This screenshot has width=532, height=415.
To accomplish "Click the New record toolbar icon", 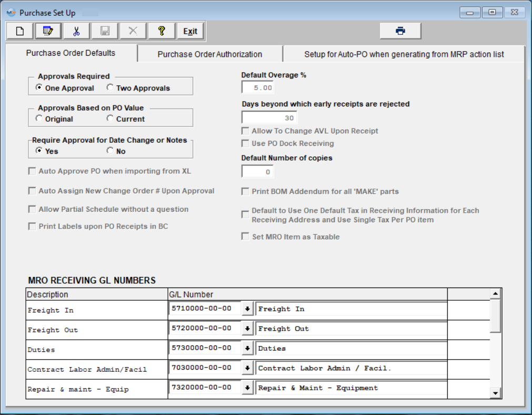I will click(19, 31).
